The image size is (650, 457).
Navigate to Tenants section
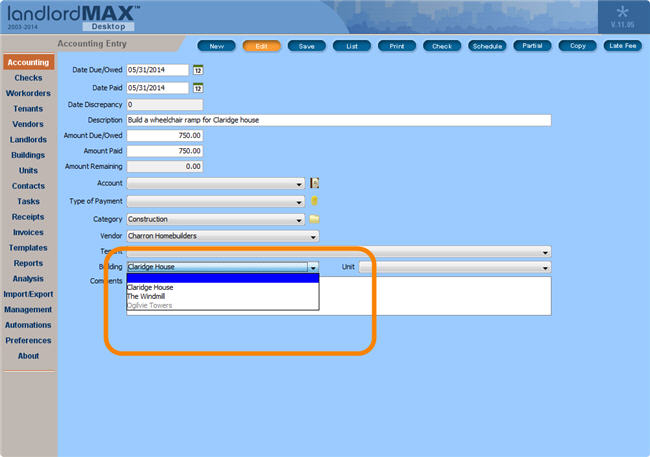pyautogui.click(x=28, y=109)
